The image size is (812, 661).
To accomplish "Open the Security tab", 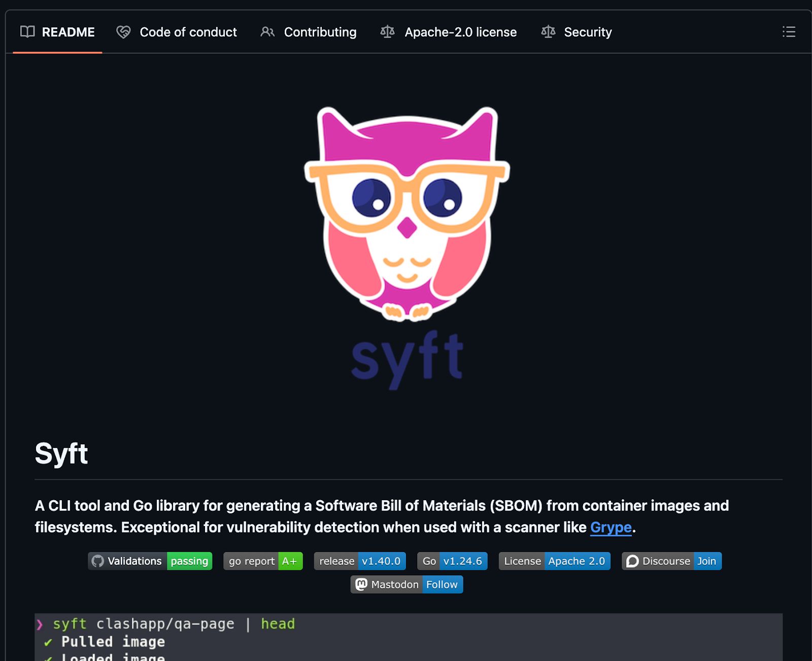I will [x=588, y=32].
